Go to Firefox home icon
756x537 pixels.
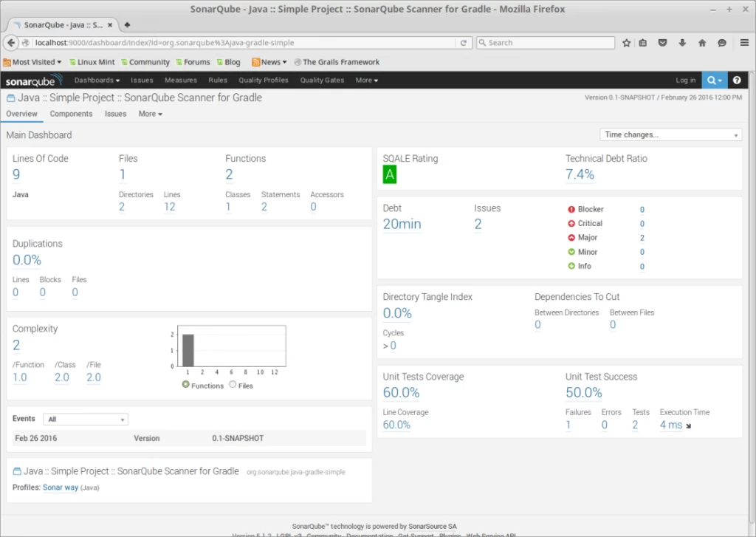pos(702,43)
